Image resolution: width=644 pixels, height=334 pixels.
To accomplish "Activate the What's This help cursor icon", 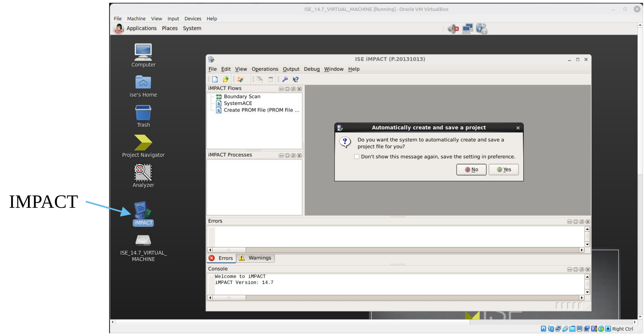I will point(296,79).
